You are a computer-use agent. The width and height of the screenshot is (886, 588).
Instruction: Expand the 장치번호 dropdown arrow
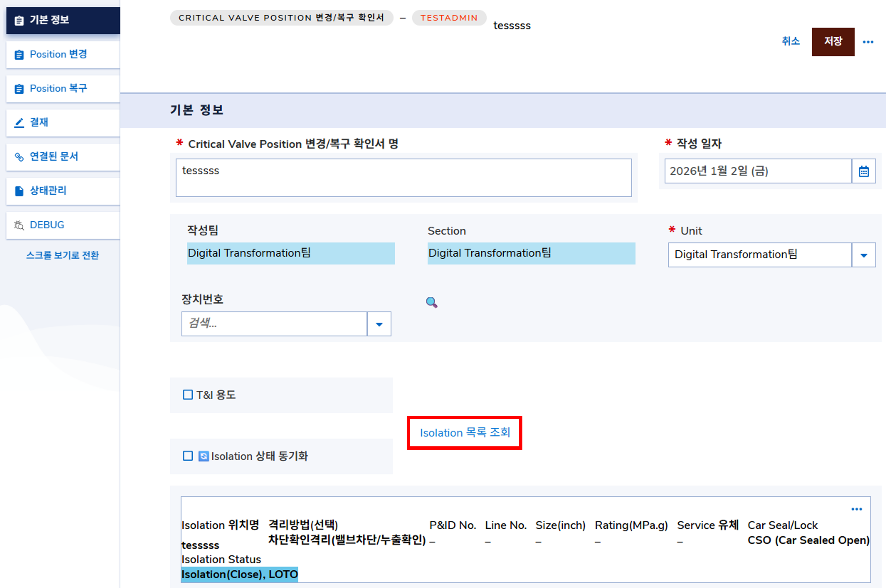(x=379, y=324)
